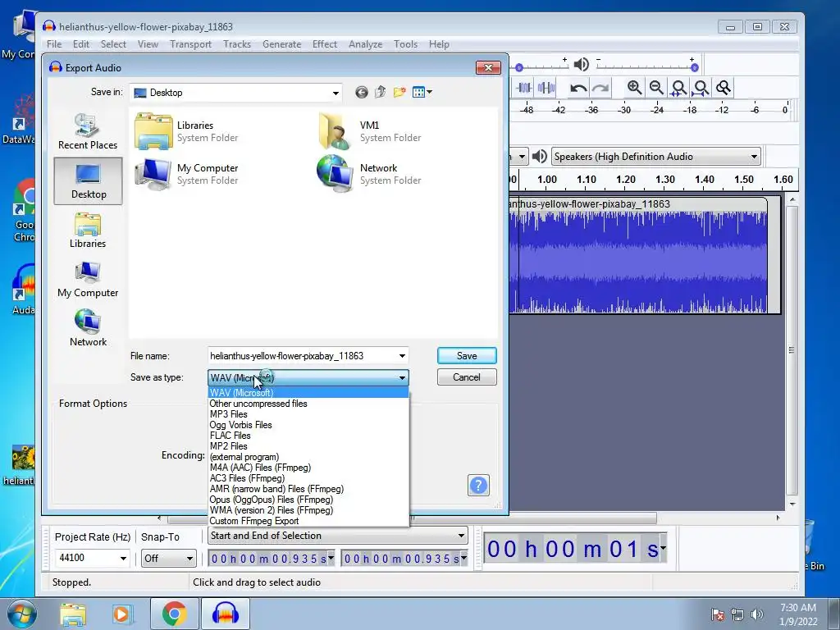Viewport: 840px width, 630px height.
Task: Adjust the recording volume slider handle
Action: [518, 67]
